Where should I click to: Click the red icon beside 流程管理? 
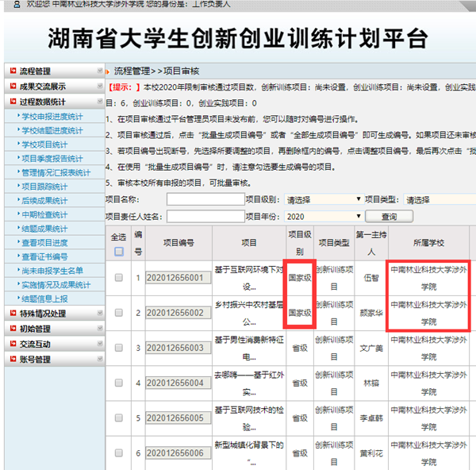tap(13, 71)
